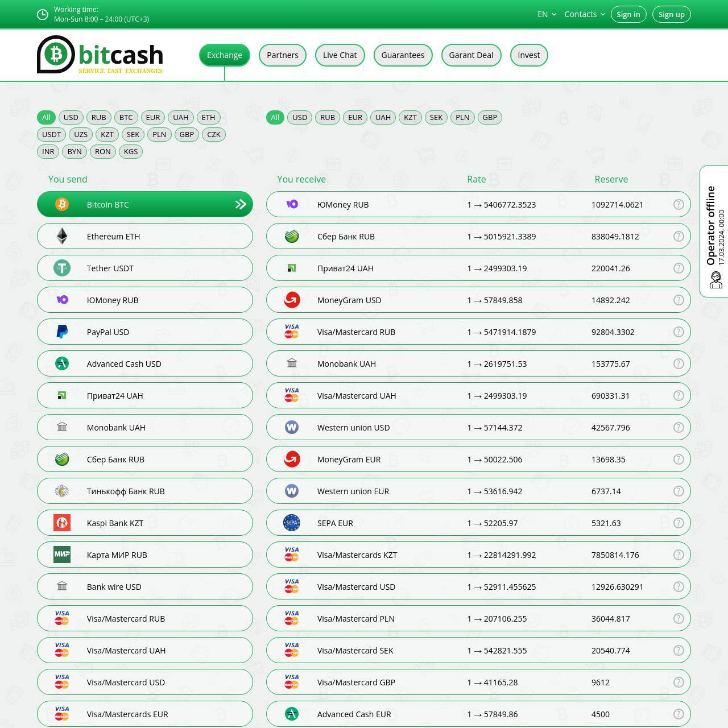Image resolution: width=728 pixels, height=728 pixels.
Task: Click the bitcash logo icon
Action: pos(56,55)
